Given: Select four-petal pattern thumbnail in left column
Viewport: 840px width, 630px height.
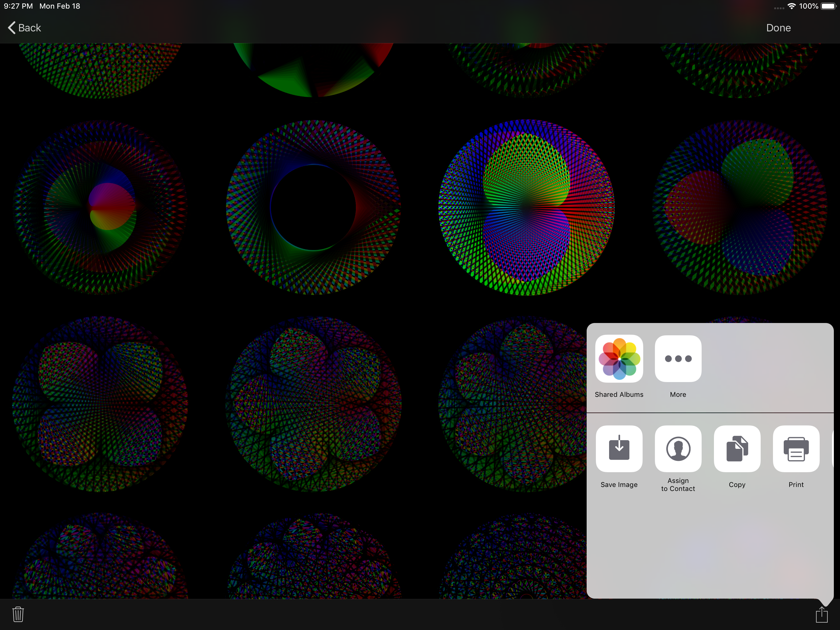Looking at the screenshot, I should pyautogui.click(x=100, y=404).
